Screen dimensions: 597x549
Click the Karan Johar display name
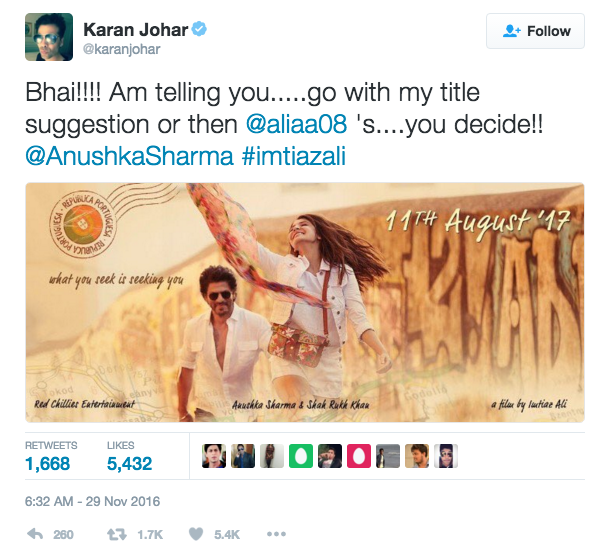click(x=136, y=29)
